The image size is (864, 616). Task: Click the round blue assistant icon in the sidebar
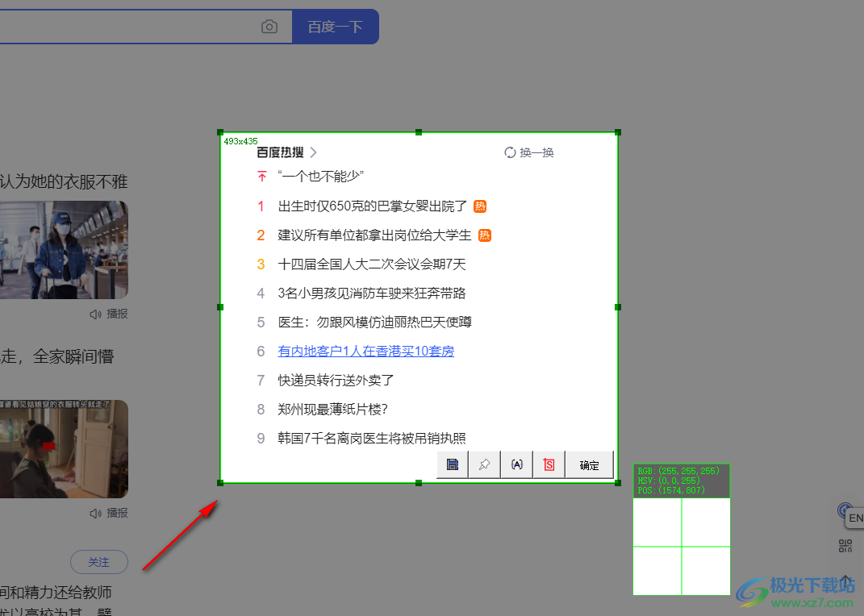[x=843, y=510]
